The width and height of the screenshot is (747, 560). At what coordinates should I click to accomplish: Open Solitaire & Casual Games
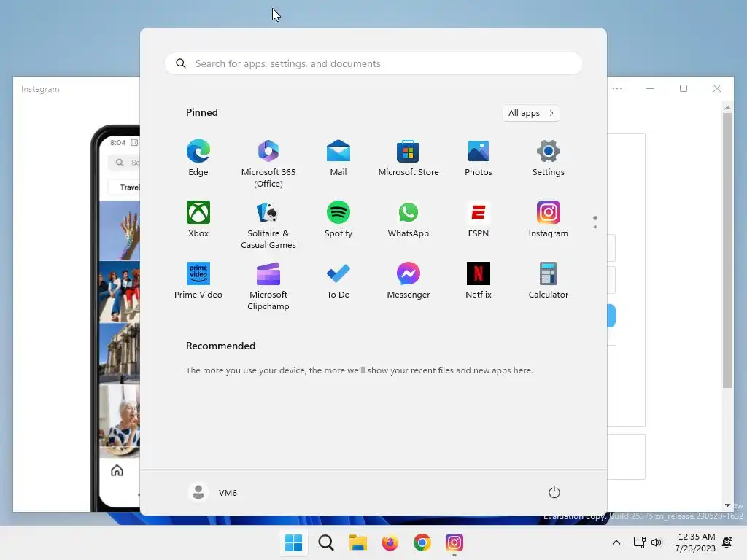tap(268, 225)
